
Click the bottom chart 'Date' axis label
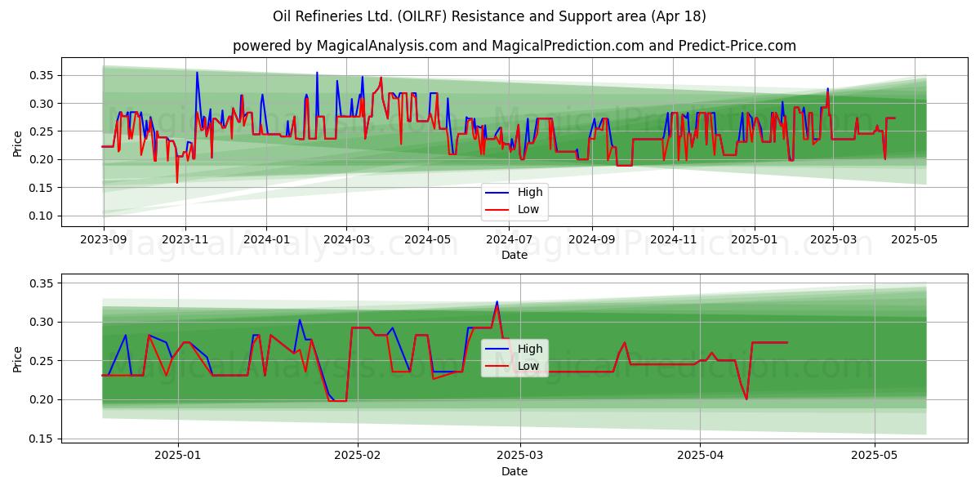(x=514, y=471)
